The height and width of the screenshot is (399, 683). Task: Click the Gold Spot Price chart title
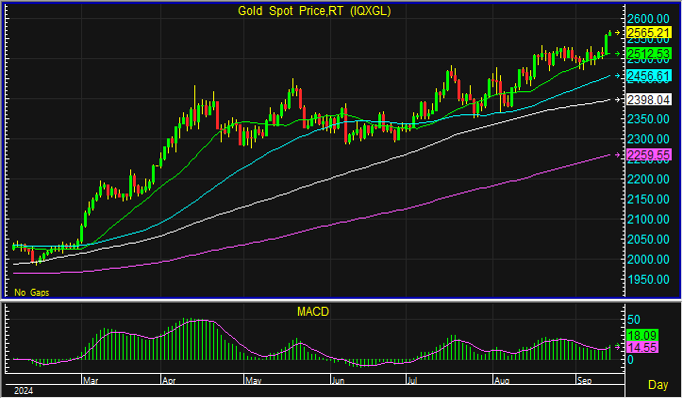tap(314, 11)
